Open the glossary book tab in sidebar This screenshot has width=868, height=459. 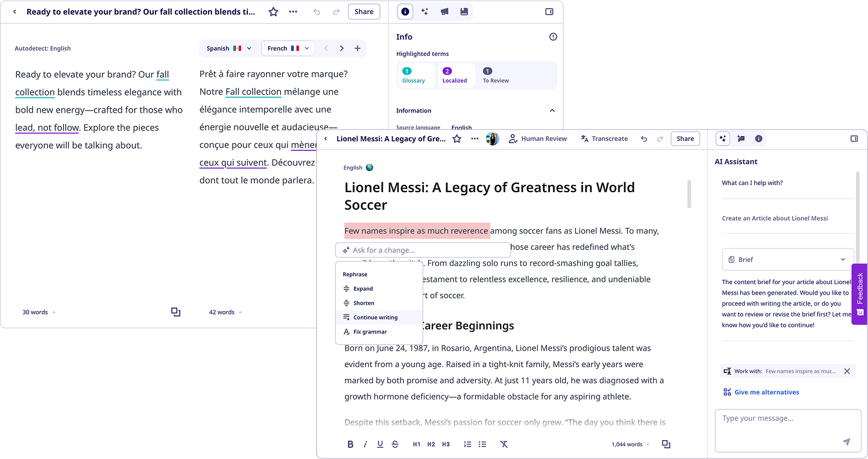coord(464,12)
